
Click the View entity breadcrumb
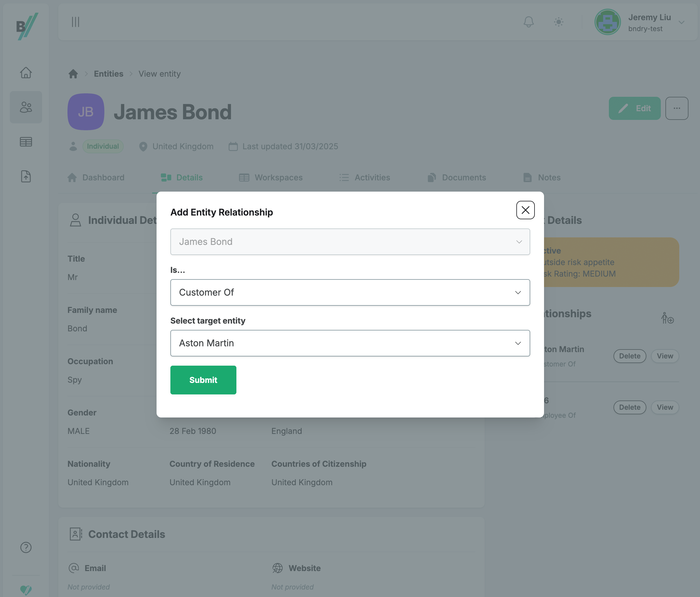[x=159, y=73]
